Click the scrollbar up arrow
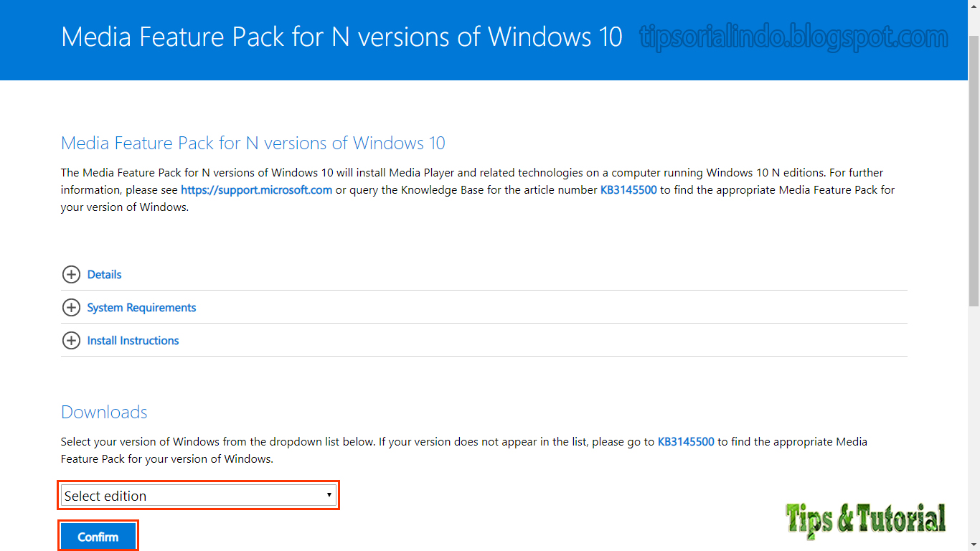The image size is (980, 551). [974, 6]
